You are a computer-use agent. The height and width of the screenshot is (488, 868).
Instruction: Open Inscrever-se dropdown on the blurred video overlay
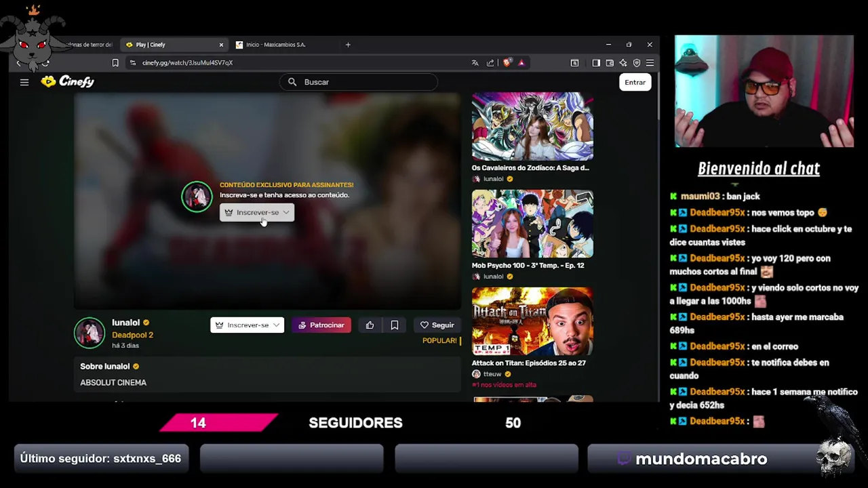pyautogui.click(x=257, y=212)
